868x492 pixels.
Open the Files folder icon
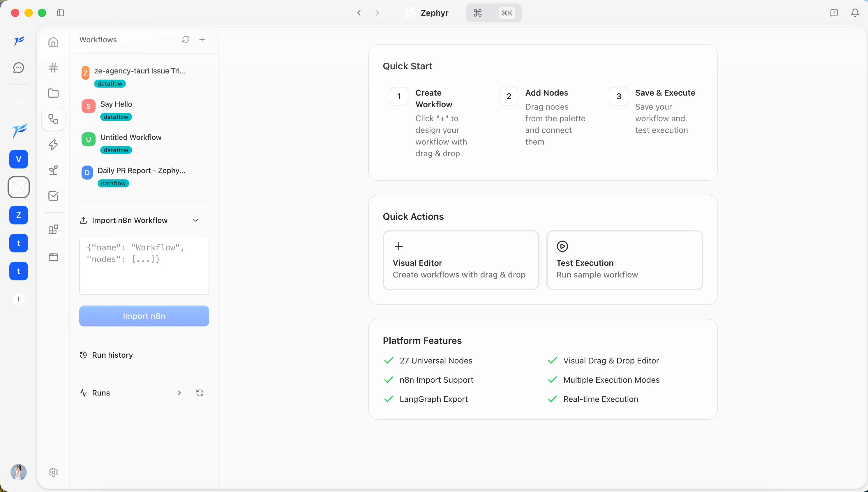53,93
